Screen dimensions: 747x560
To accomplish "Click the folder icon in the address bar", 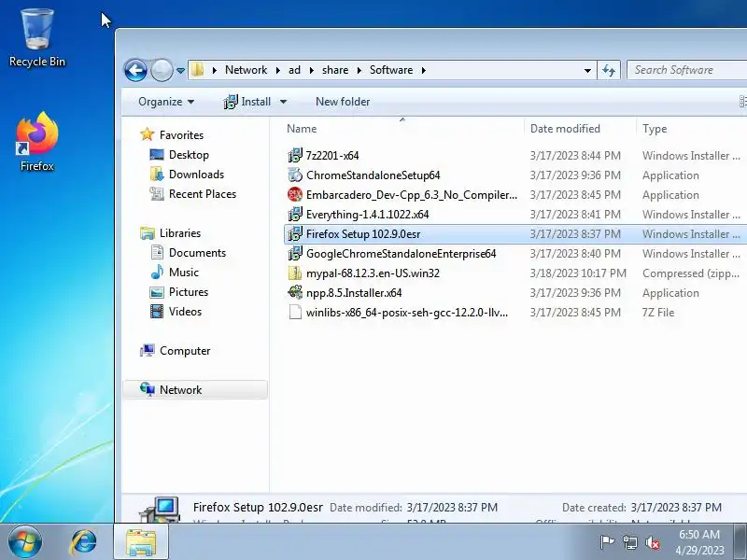I will coord(197,70).
